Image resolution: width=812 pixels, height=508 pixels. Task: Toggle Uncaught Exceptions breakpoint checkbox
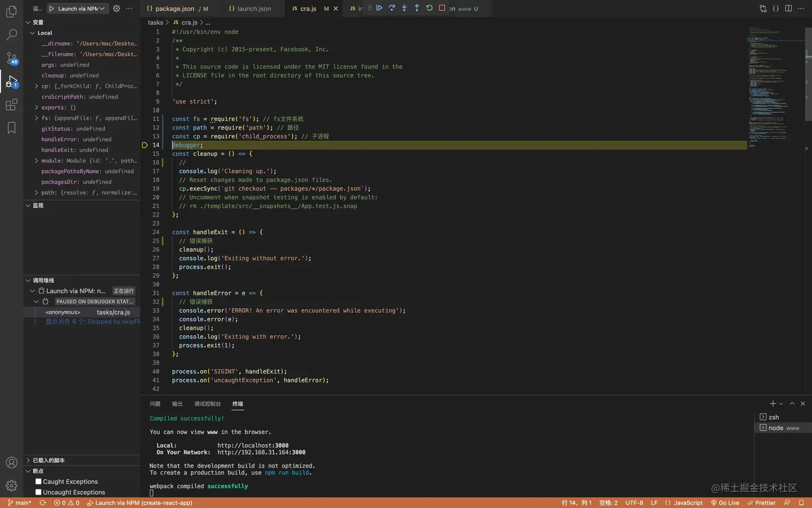38,492
